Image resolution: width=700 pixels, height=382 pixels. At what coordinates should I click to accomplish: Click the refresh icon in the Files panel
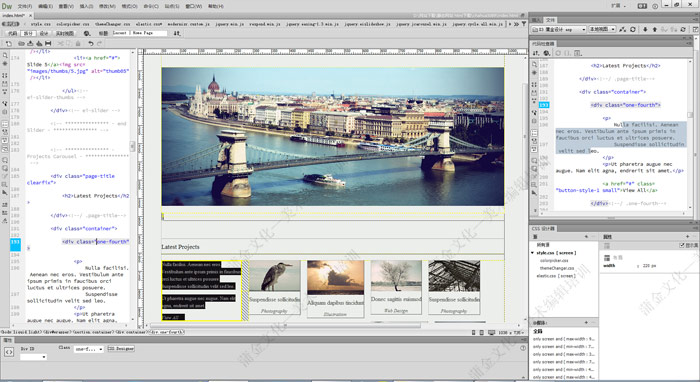[633, 29]
